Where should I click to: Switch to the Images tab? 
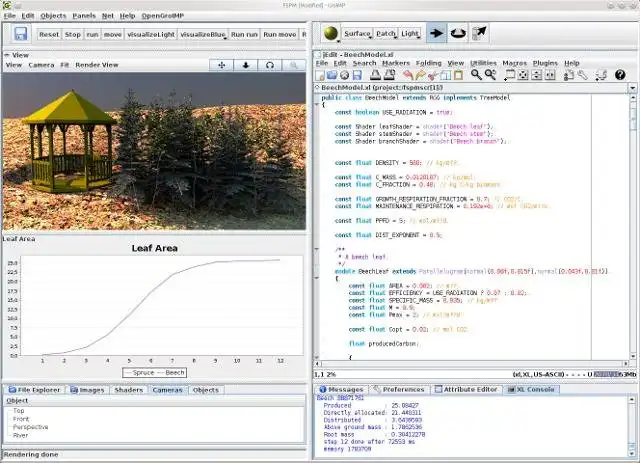coord(87,390)
